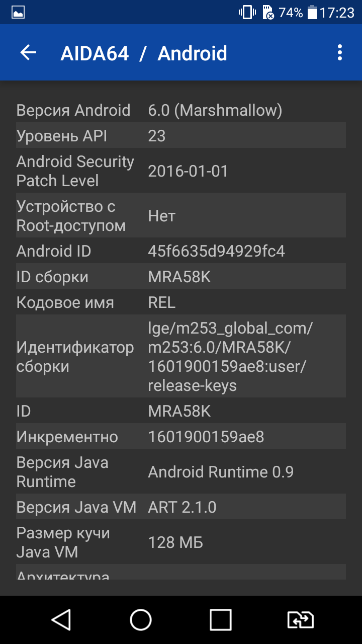Tap the vibrate mode status icon
Viewport: 362px width, 644px height.
click(247, 13)
